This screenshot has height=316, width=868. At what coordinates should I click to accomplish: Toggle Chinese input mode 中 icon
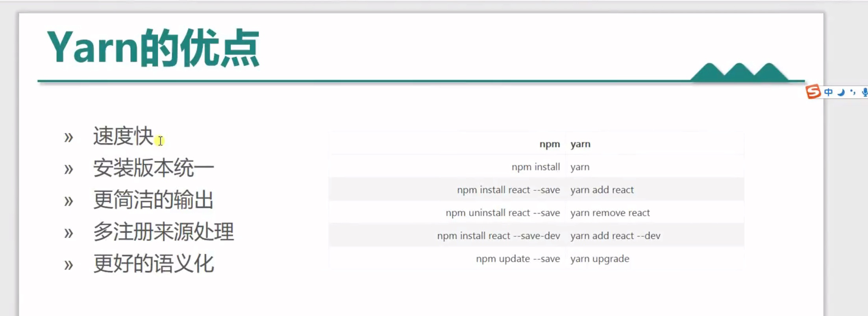click(x=828, y=92)
